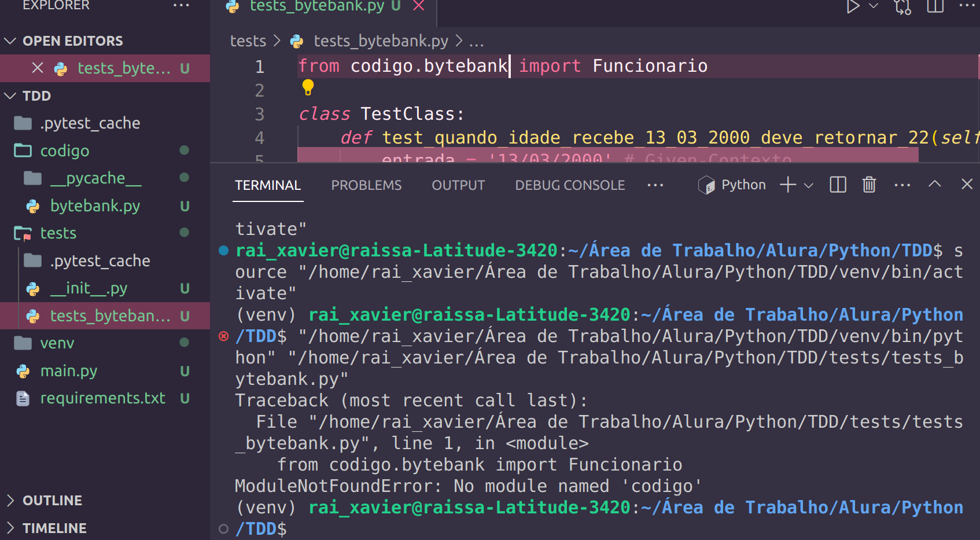Place cursor on line number 1
Viewport: 980px width, 540px height.
tap(260, 66)
